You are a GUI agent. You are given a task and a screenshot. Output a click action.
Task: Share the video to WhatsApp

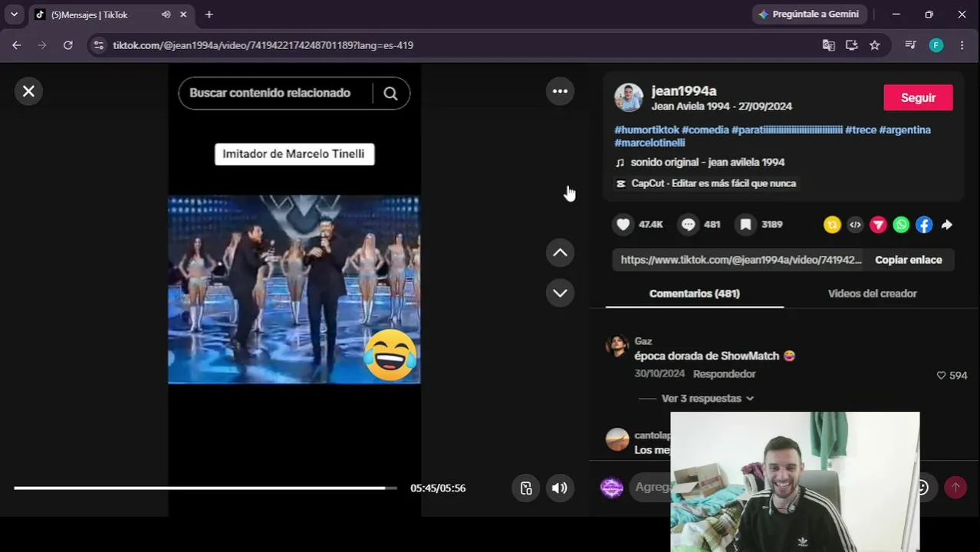901,225
